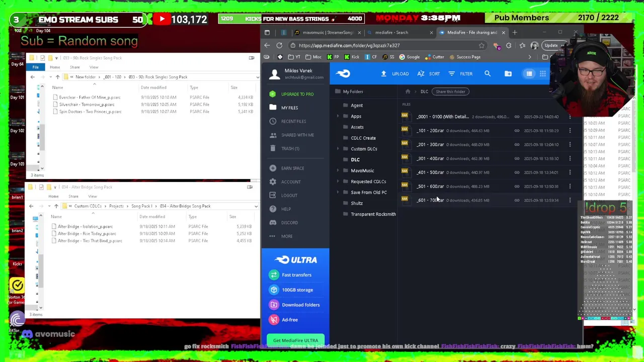The height and width of the screenshot is (362, 644).
Task: Open the Kick bookmark
Action: (352, 57)
